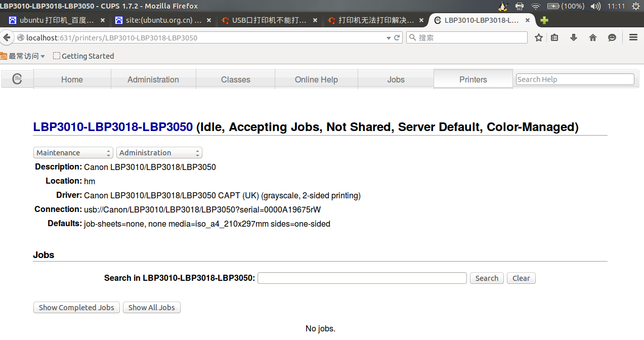Screen dimensions: 644x340
Task: Click the Clear button
Action: [521, 278]
